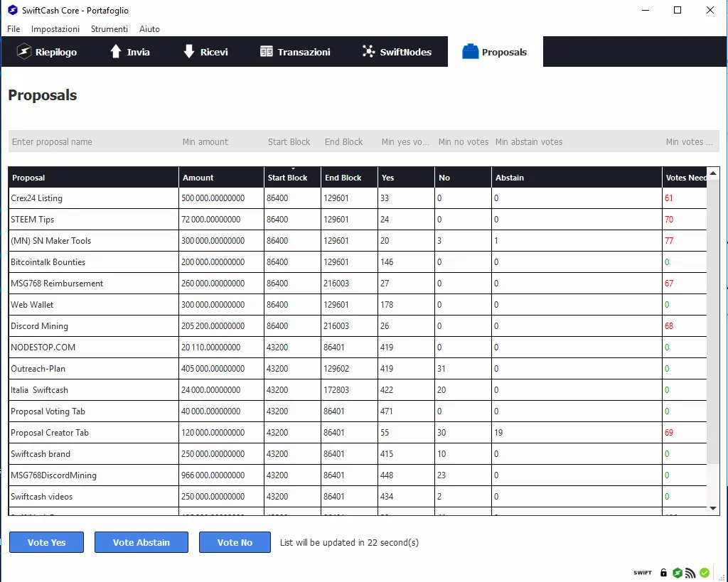Click the green checkmark sync icon
The height and width of the screenshot is (582, 728).
705,573
